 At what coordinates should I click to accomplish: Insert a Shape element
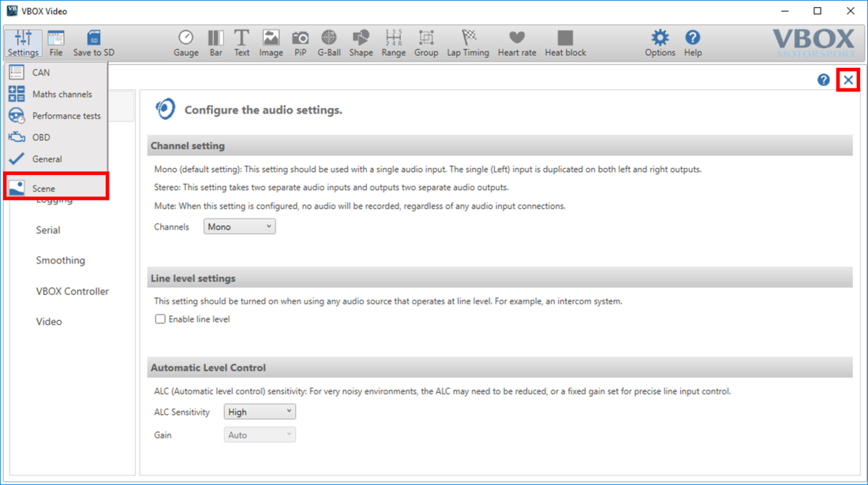pos(361,43)
